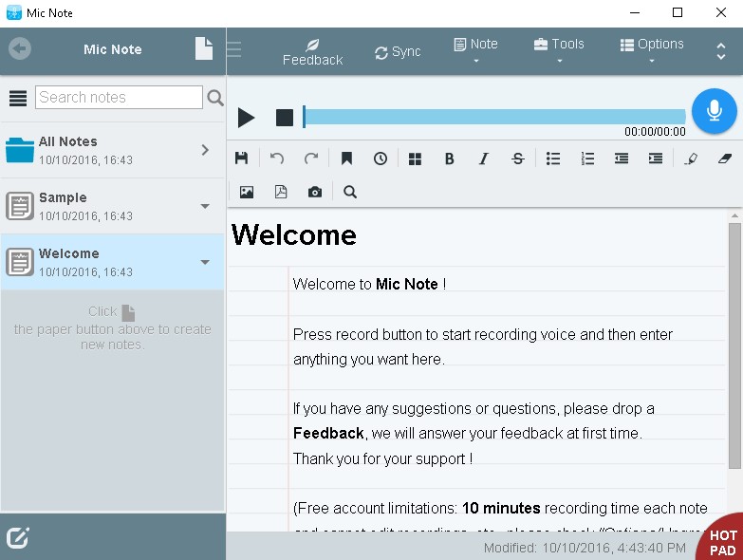Collapse the top toolbar with double chevron
743x560 pixels.
(721, 51)
